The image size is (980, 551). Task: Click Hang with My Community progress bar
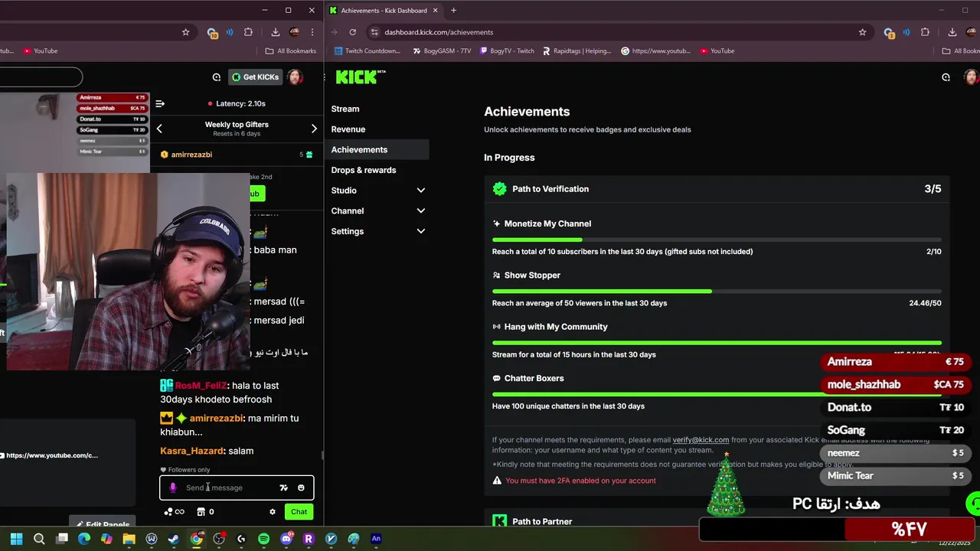[x=717, y=343]
